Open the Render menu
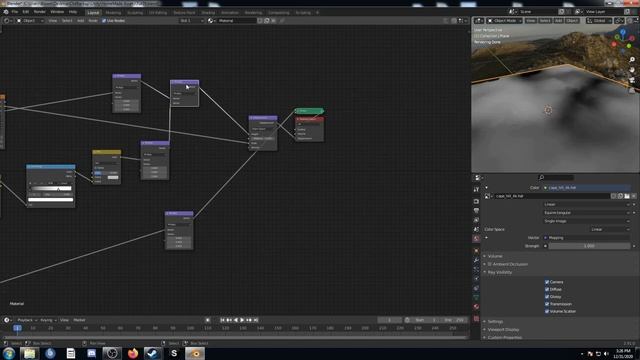 pos(40,12)
